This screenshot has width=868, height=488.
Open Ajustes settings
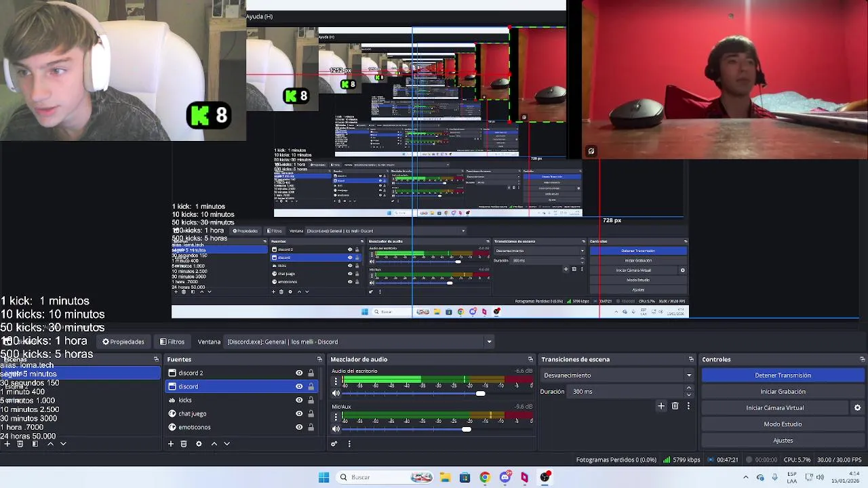click(x=783, y=441)
